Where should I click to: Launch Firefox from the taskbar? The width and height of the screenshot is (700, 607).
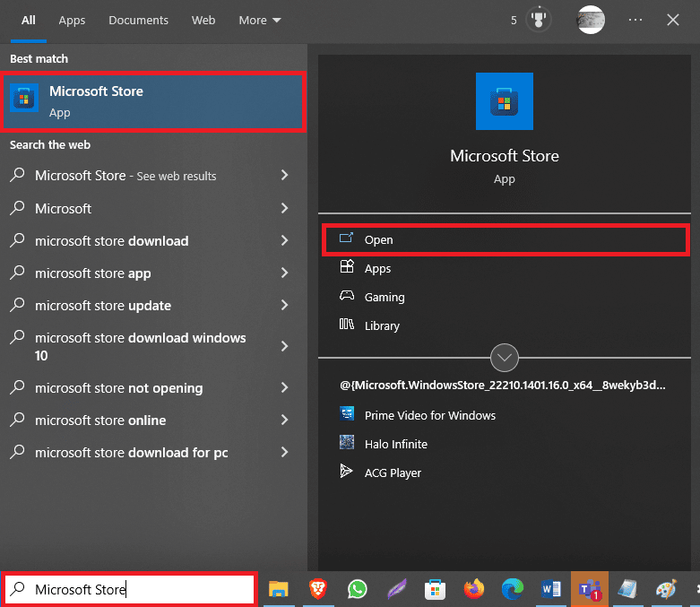click(x=473, y=589)
